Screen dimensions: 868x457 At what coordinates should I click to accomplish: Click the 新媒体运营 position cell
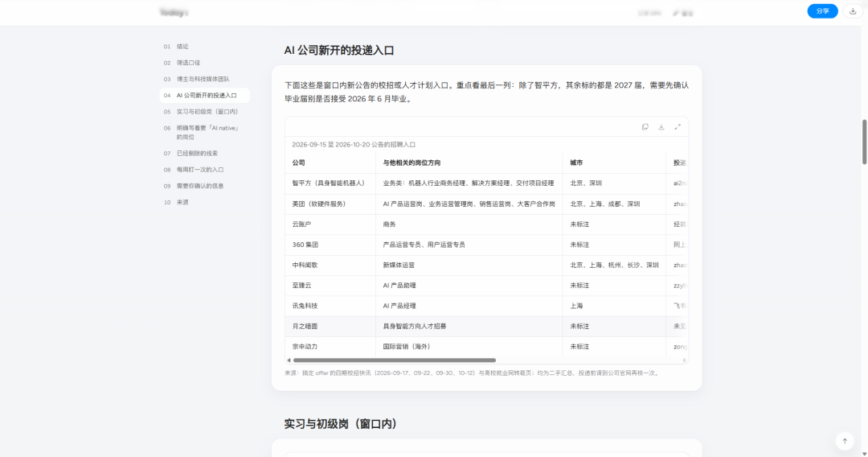pyautogui.click(x=469, y=266)
